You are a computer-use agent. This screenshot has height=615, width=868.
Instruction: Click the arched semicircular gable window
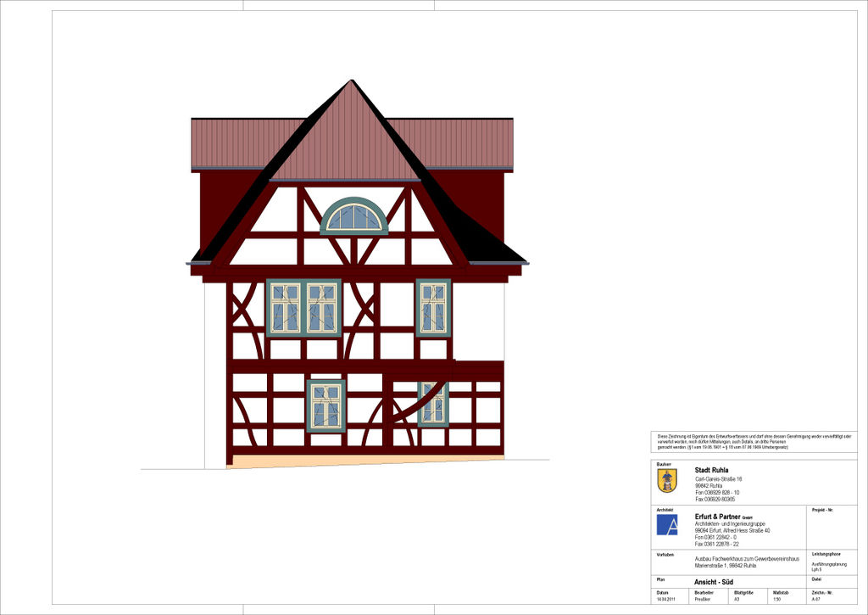(x=353, y=217)
